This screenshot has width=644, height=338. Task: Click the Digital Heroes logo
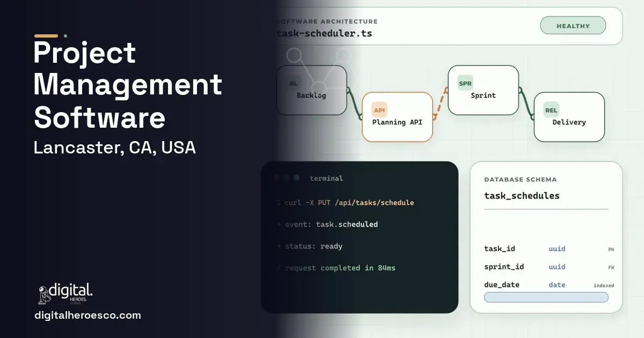coord(65,294)
